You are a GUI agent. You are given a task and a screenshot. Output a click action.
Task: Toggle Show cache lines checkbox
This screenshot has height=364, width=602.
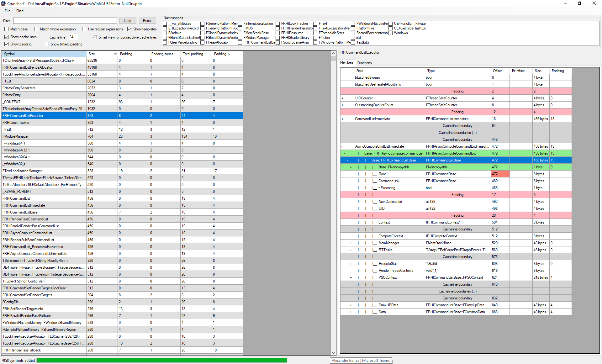[x=6, y=37]
